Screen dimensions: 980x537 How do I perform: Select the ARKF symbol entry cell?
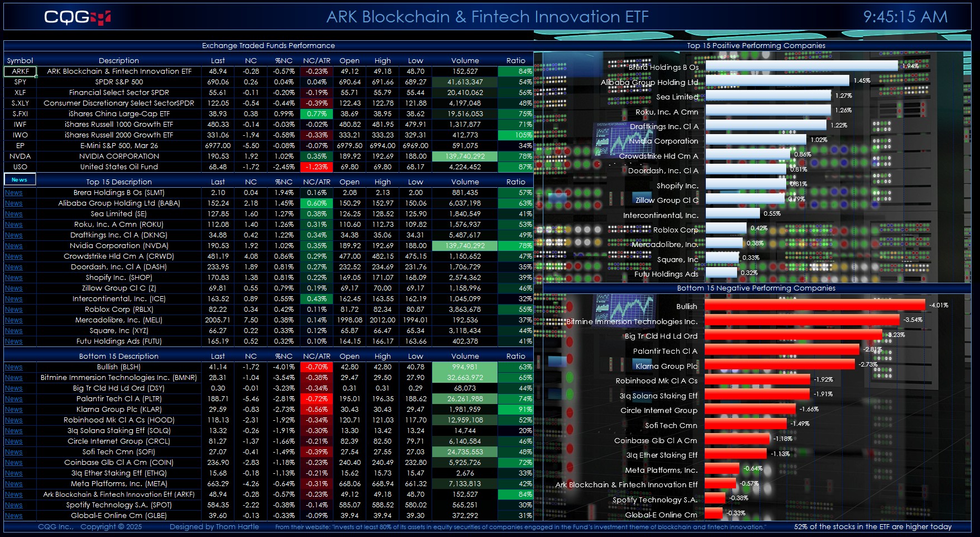tap(20, 72)
